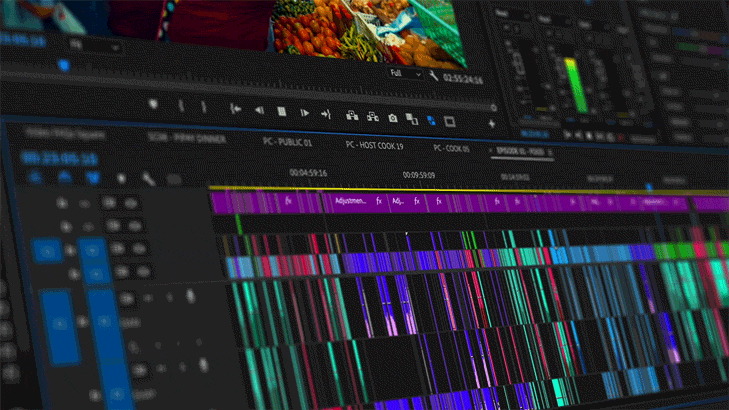Toggle Snap in the timeline

pos(65,178)
